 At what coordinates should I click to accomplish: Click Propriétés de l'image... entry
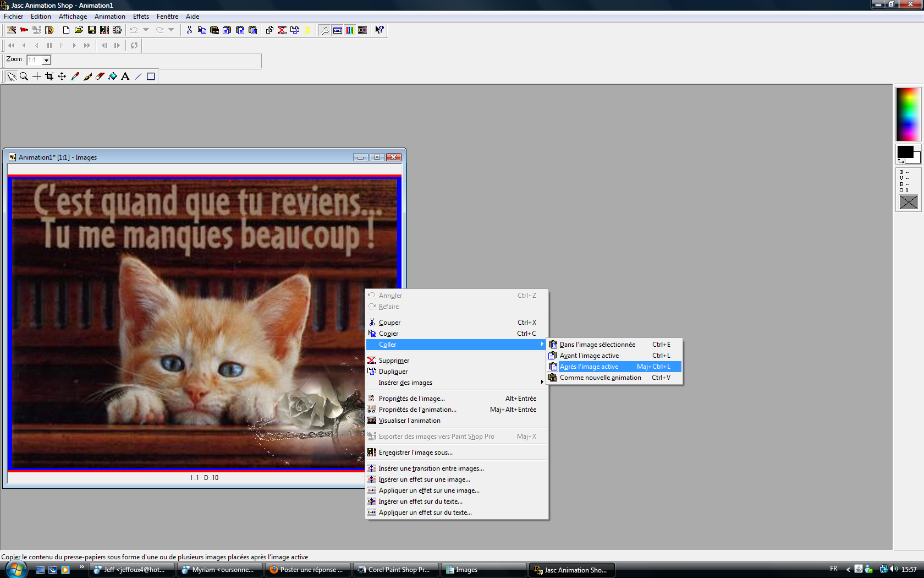(x=456, y=399)
